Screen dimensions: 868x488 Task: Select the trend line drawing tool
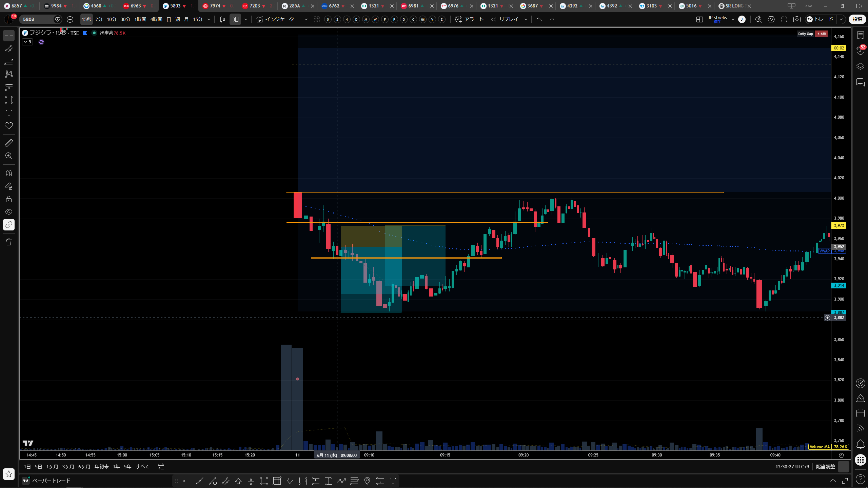click(9, 48)
